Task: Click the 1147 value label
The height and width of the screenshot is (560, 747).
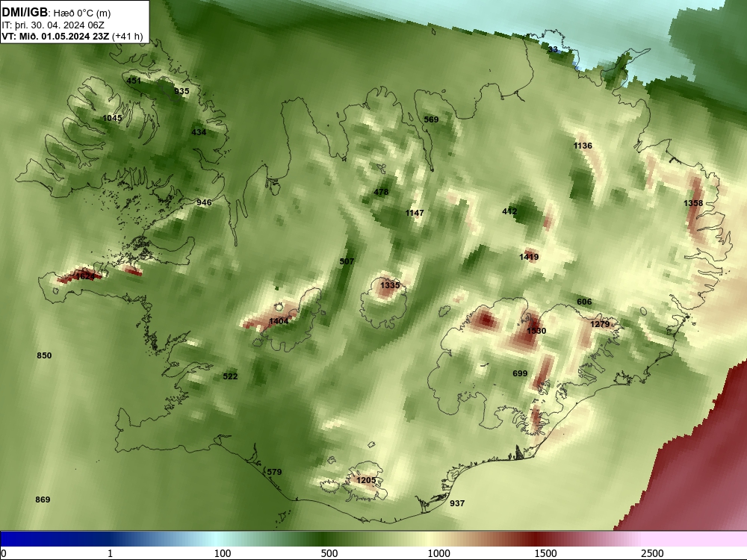Action: pyautogui.click(x=415, y=212)
